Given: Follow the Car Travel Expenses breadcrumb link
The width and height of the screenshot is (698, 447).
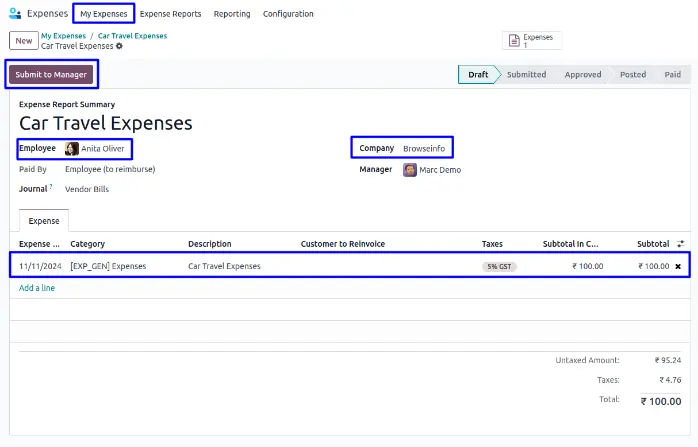Looking at the screenshot, I should (132, 36).
